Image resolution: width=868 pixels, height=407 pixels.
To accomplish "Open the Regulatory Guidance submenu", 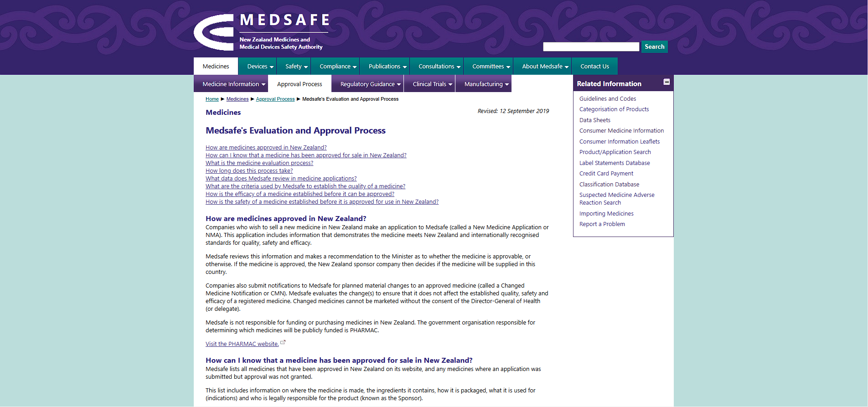I will pos(370,84).
